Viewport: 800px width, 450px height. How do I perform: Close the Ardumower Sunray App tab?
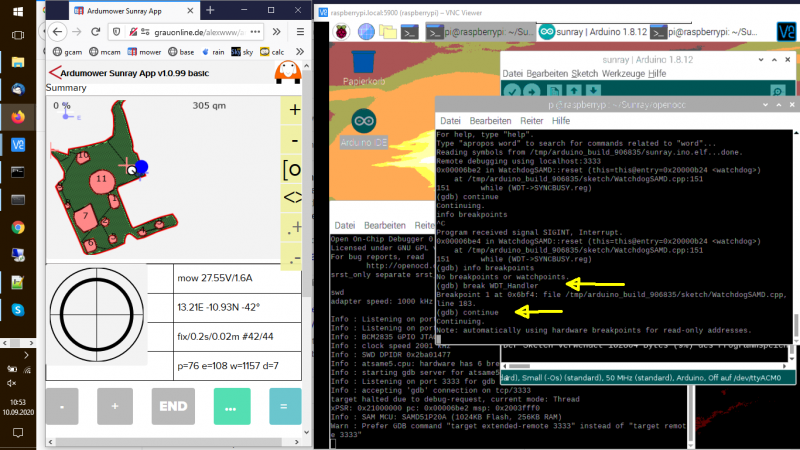pyautogui.click(x=190, y=11)
